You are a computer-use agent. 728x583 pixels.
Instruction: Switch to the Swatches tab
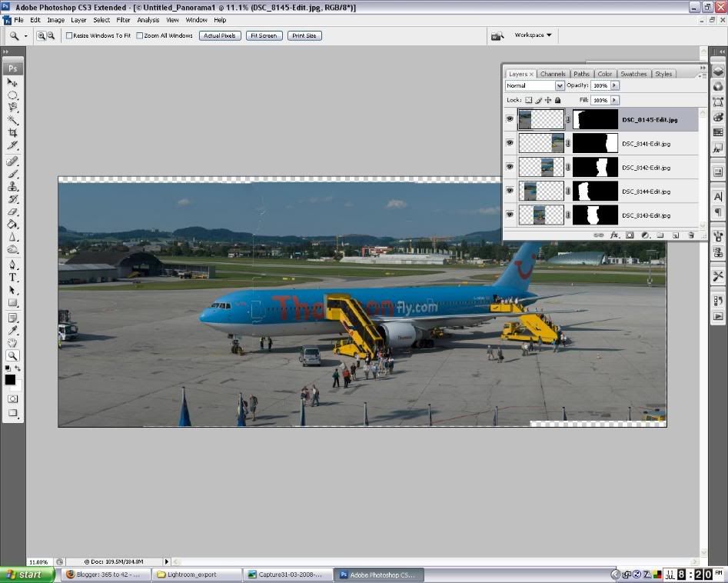633,74
